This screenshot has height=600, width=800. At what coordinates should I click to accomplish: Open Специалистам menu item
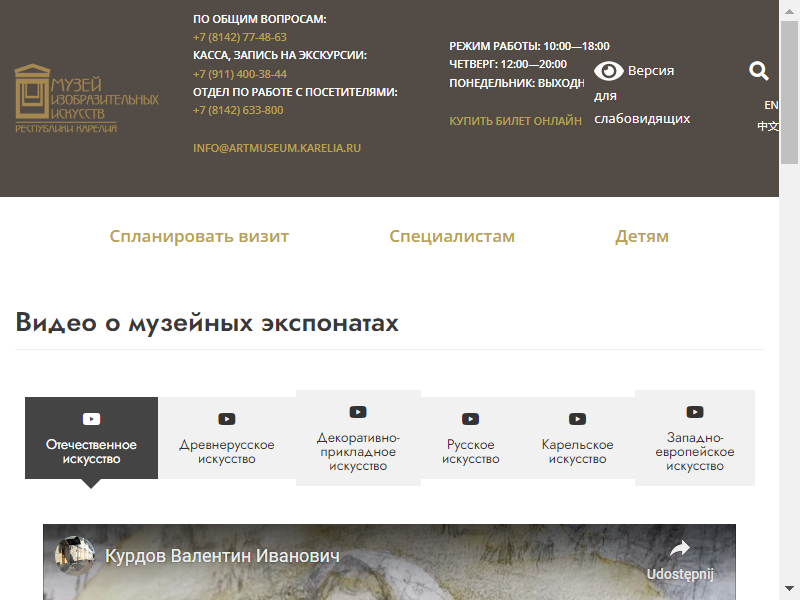452,236
